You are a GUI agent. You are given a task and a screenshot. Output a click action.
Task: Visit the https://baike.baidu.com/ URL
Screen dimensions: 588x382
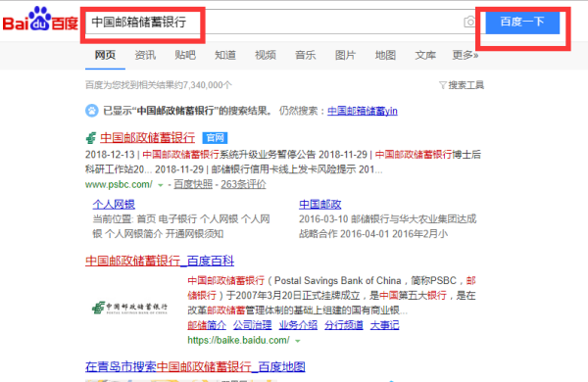click(238, 341)
